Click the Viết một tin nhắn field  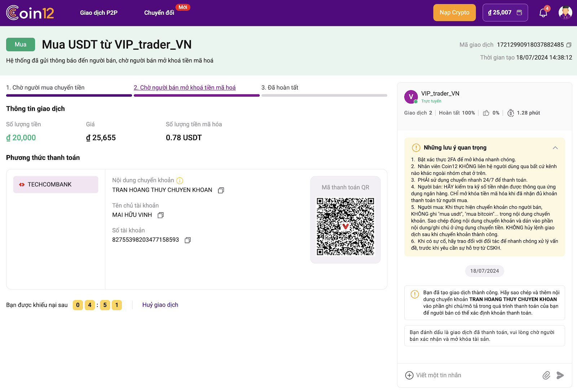476,375
